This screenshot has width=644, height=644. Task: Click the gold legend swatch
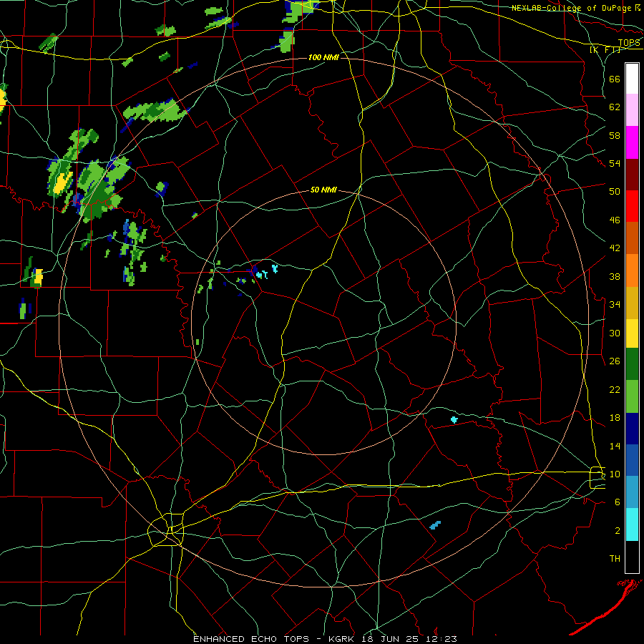tap(632, 303)
